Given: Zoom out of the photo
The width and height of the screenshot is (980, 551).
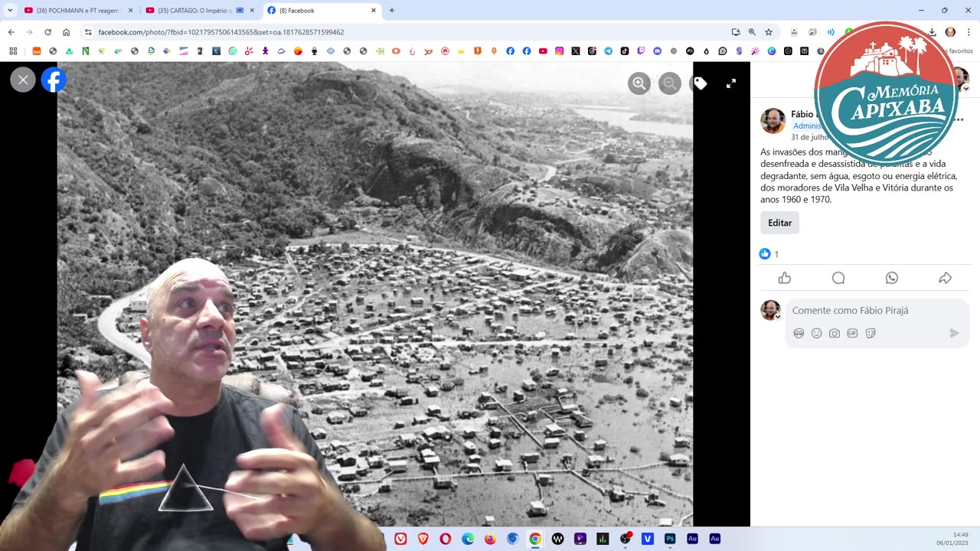Looking at the screenshot, I should pyautogui.click(x=670, y=83).
